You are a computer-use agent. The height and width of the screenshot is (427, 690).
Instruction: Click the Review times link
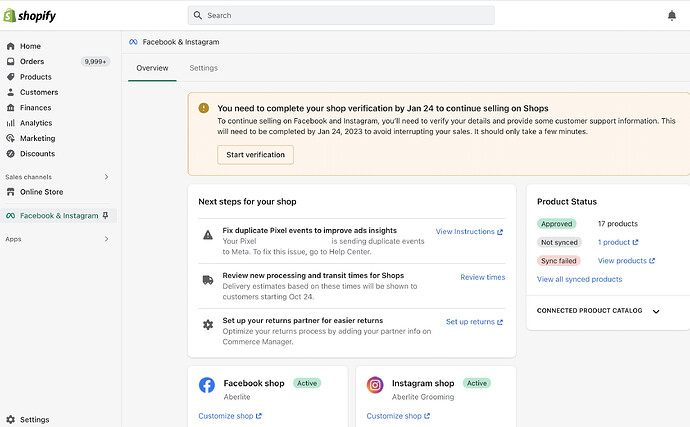click(483, 277)
